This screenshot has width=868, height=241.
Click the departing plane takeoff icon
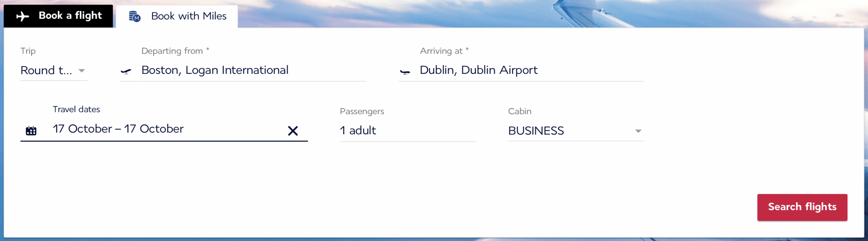point(126,71)
